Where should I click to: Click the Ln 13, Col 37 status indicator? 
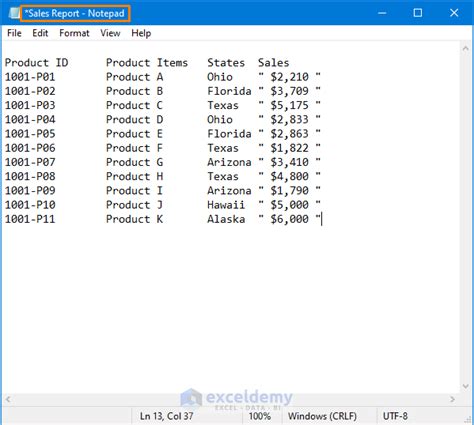click(166, 416)
